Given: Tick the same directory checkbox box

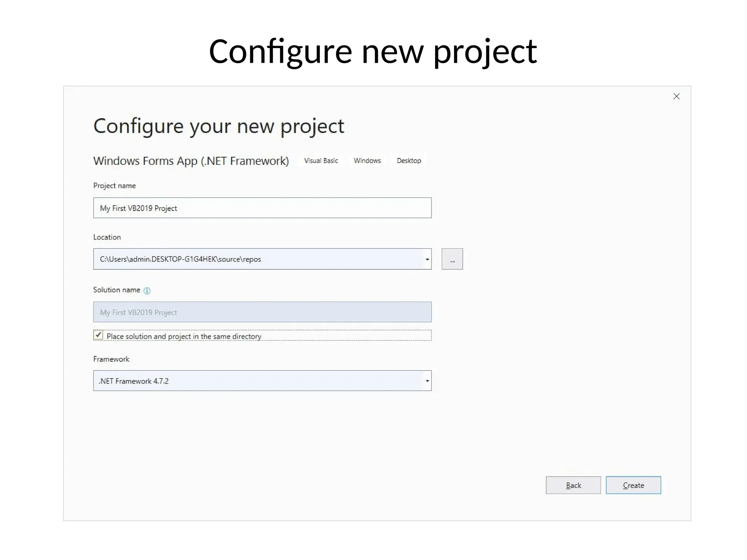Looking at the screenshot, I should tap(98, 335).
